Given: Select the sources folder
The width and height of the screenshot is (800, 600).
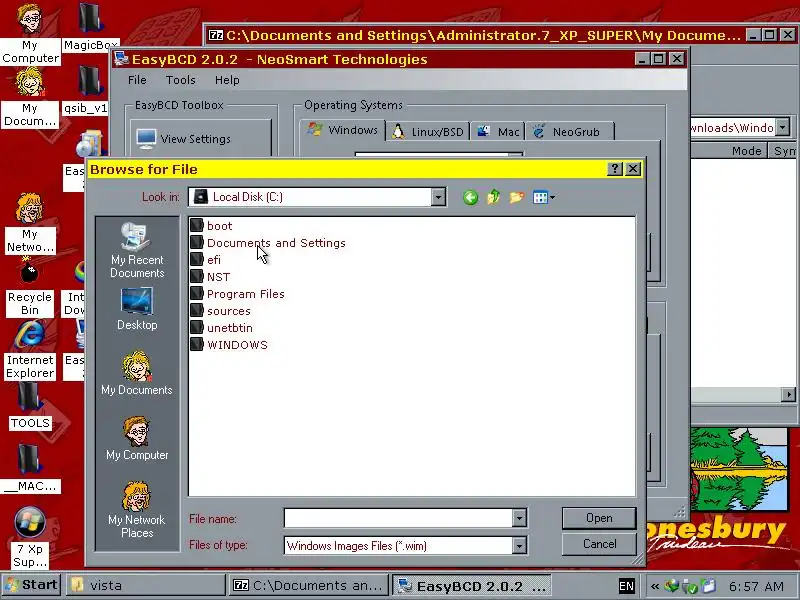Looking at the screenshot, I should click(x=220, y=311).
